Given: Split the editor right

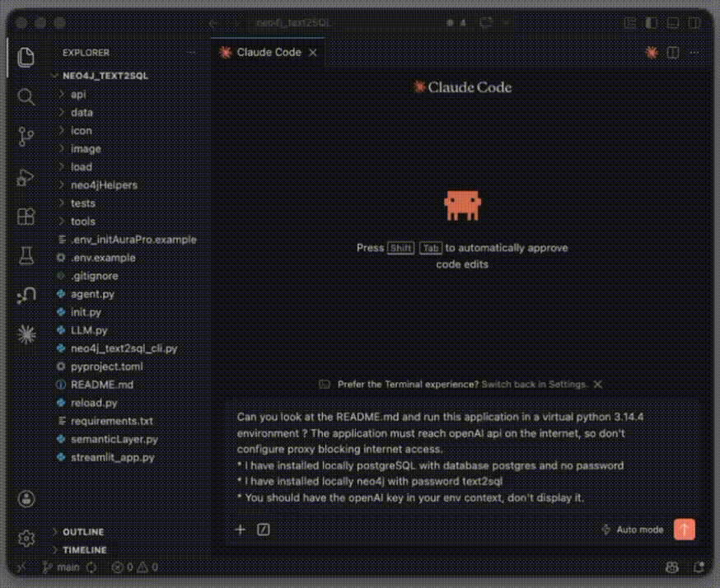Looking at the screenshot, I should [x=673, y=53].
